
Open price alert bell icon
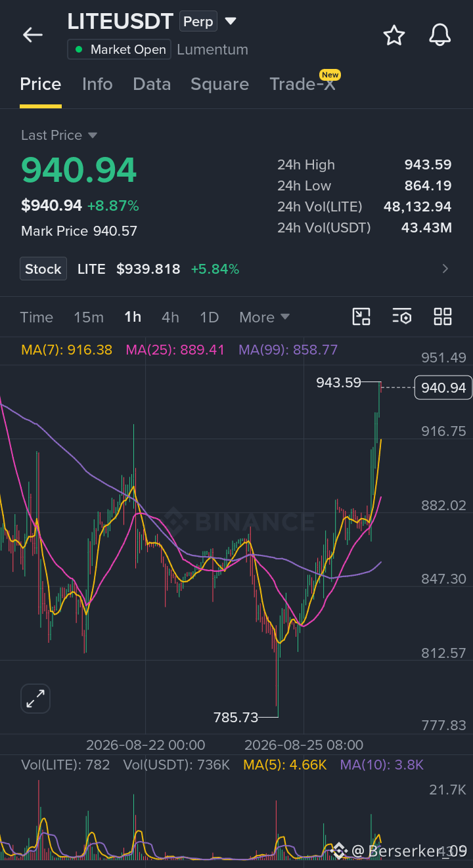click(x=439, y=35)
